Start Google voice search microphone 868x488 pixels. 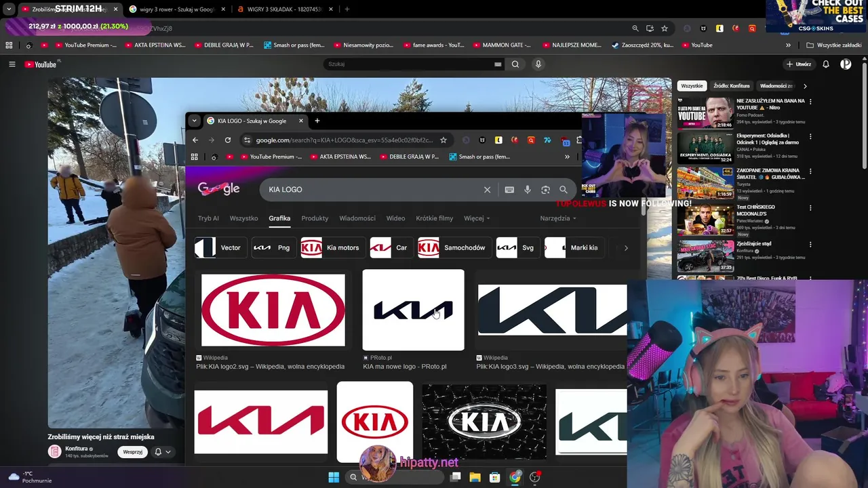tap(528, 190)
